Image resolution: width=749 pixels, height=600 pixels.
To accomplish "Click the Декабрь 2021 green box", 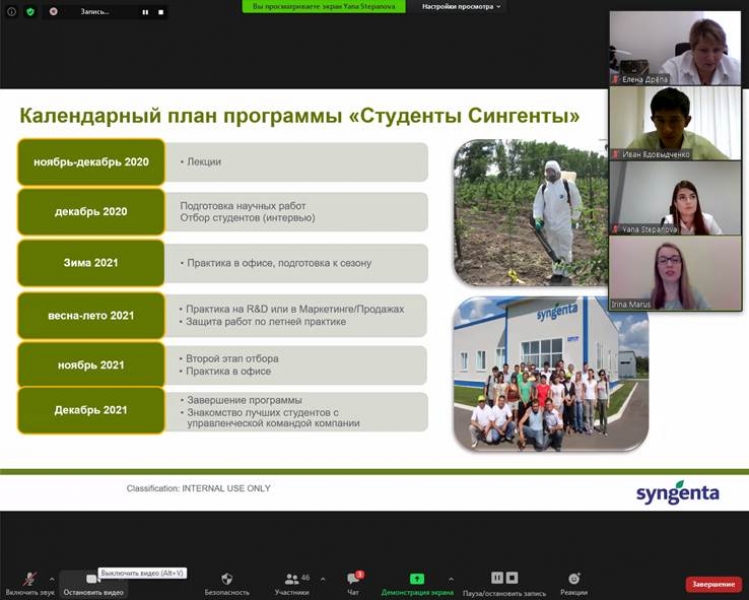I will coord(91,410).
